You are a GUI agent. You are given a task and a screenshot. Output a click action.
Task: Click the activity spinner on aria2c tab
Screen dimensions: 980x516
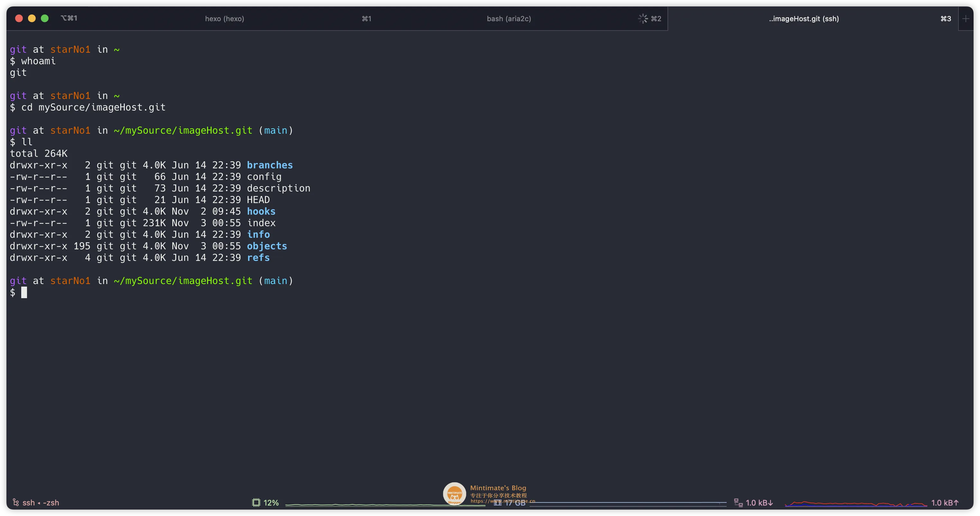643,19
